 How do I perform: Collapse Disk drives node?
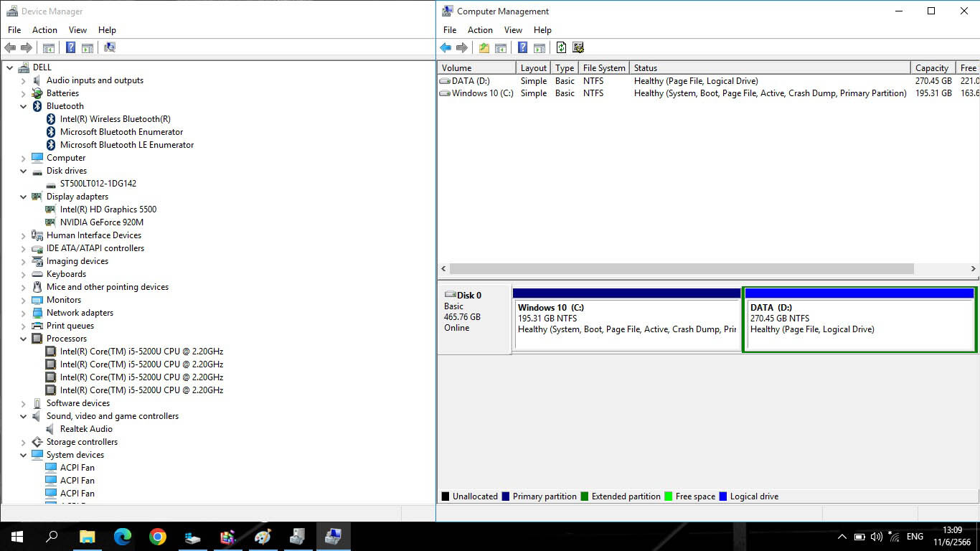(x=23, y=171)
